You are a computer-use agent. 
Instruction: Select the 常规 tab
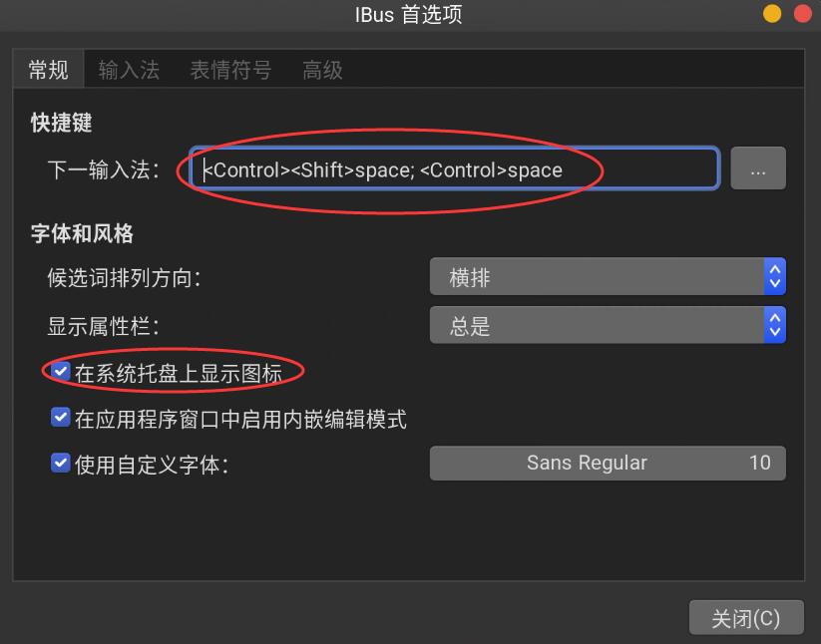(48, 70)
